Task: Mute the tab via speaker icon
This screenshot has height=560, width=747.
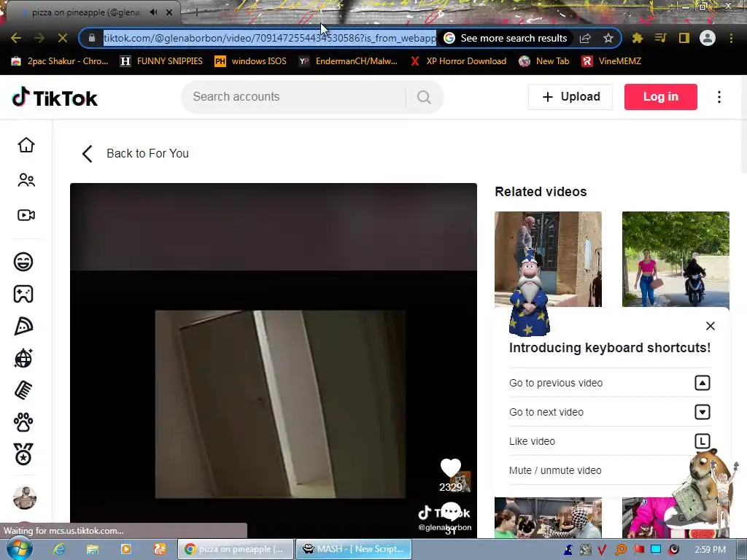Action: pos(153,12)
